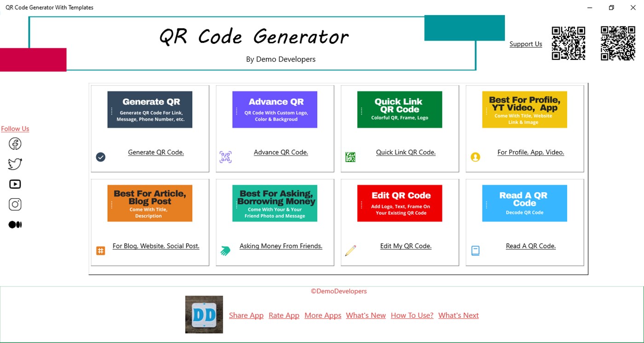Click the purple Advance QR banner
Image resolution: width=644 pixels, height=343 pixels.
tap(275, 109)
